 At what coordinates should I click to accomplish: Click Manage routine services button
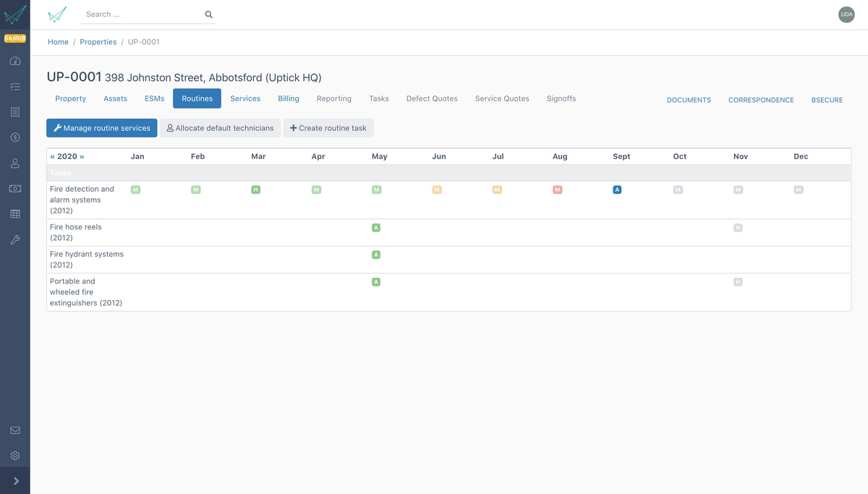click(x=102, y=128)
